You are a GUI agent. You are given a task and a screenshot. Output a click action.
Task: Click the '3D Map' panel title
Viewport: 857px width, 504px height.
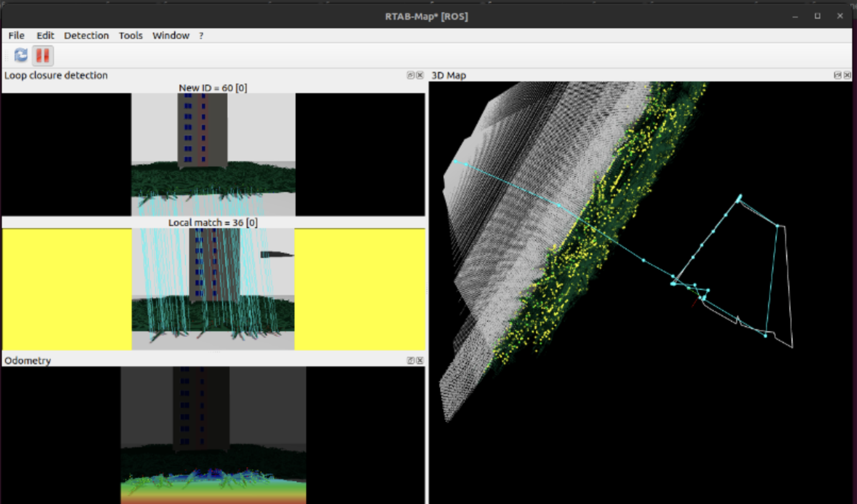(x=449, y=75)
